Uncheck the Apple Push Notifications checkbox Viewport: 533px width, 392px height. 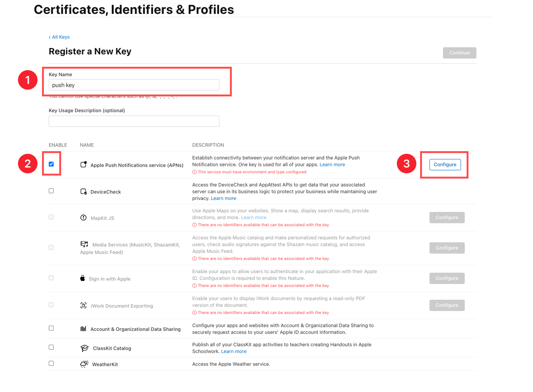[x=51, y=164]
